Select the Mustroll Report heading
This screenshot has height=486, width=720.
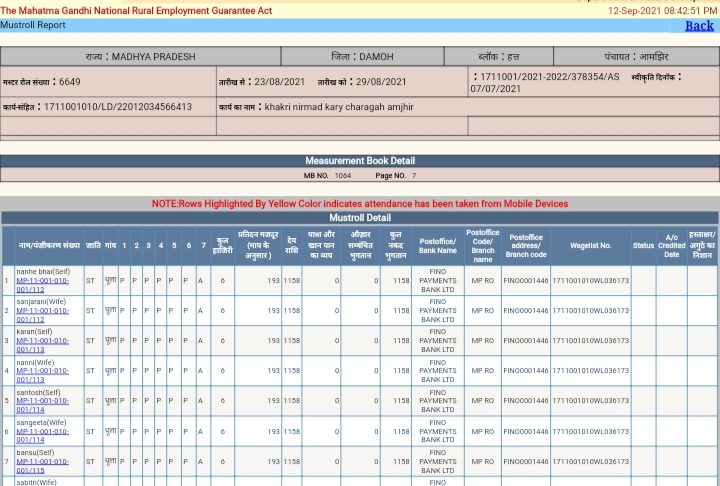tap(33, 25)
